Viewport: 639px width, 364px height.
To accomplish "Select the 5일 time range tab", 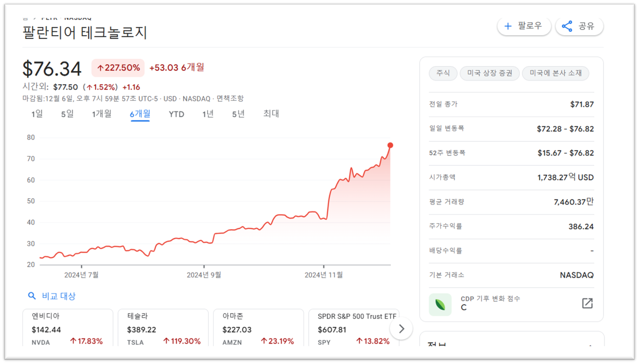I will tap(67, 114).
